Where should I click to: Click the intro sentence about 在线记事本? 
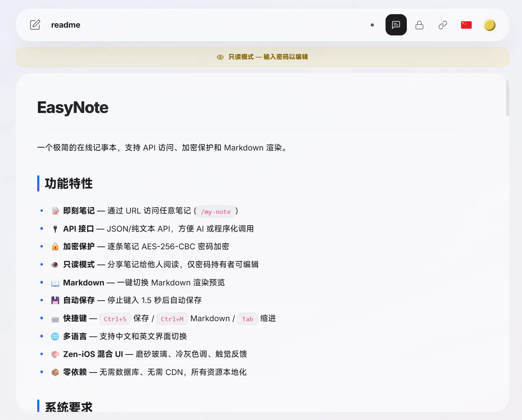(x=163, y=148)
